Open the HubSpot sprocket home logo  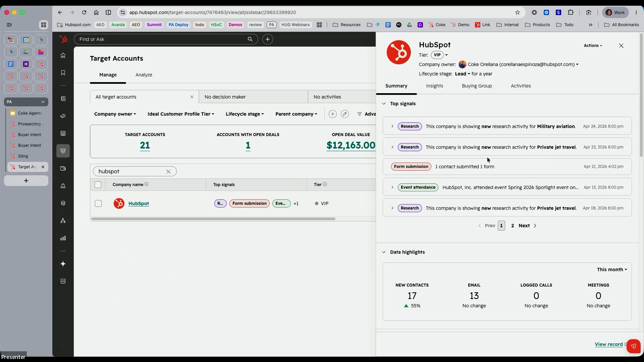[x=63, y=39]
